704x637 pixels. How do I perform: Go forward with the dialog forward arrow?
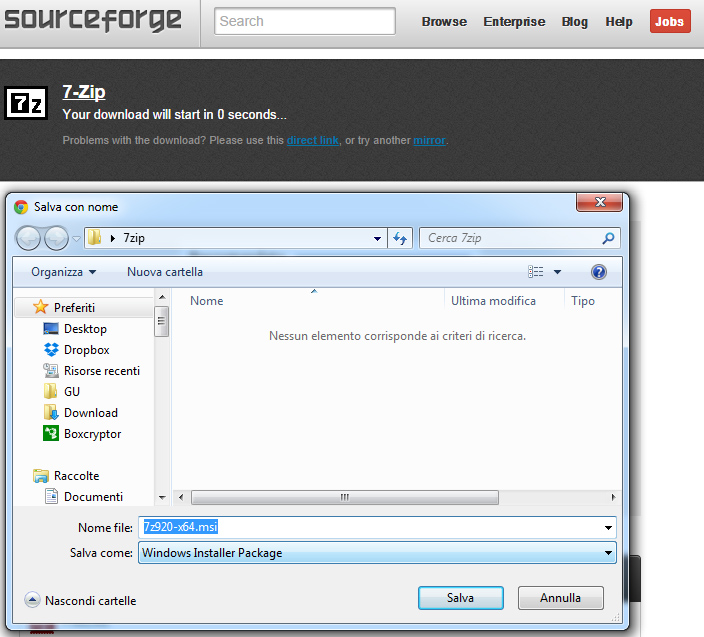click(56, 238)
